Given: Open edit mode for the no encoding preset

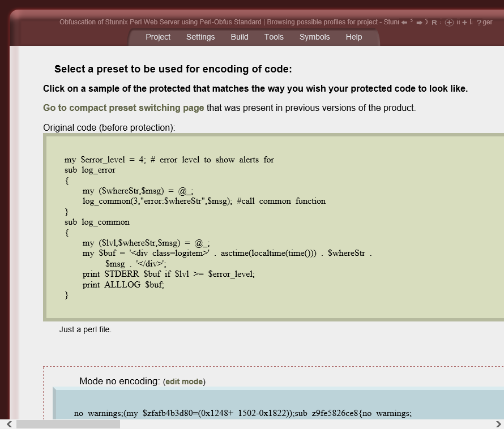Looking at the screenshot, I should click(x=184, y=381).
